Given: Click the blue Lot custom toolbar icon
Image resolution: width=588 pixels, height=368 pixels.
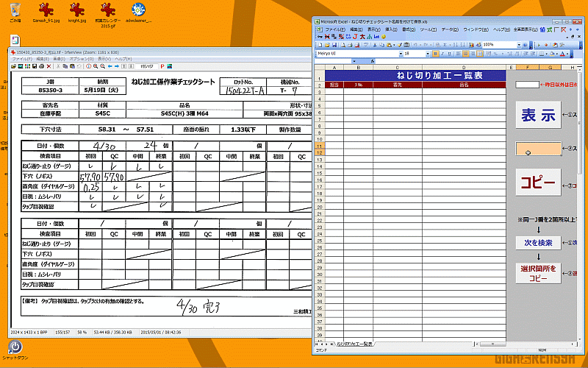Looking at the screenshot, I should pyautogui.click(x=376, y=36).
